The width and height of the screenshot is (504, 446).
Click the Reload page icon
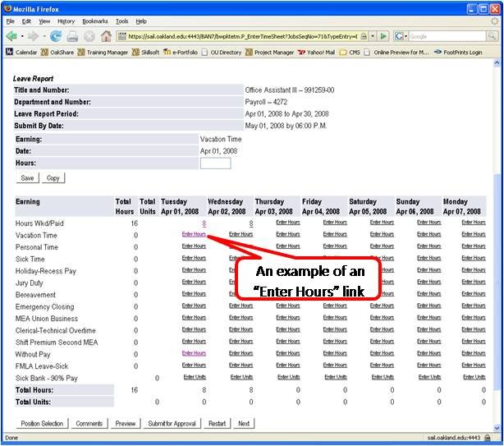pyautogui.click(x=56, y=36)
